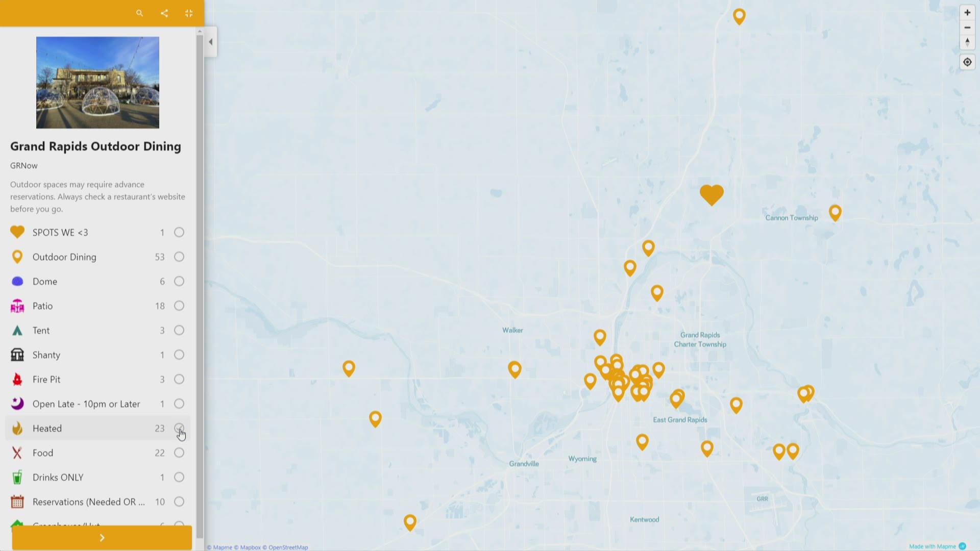The image size is (980, 551).
Task: Click the heart icon for SPOTS WE <3
Action: 17,232
